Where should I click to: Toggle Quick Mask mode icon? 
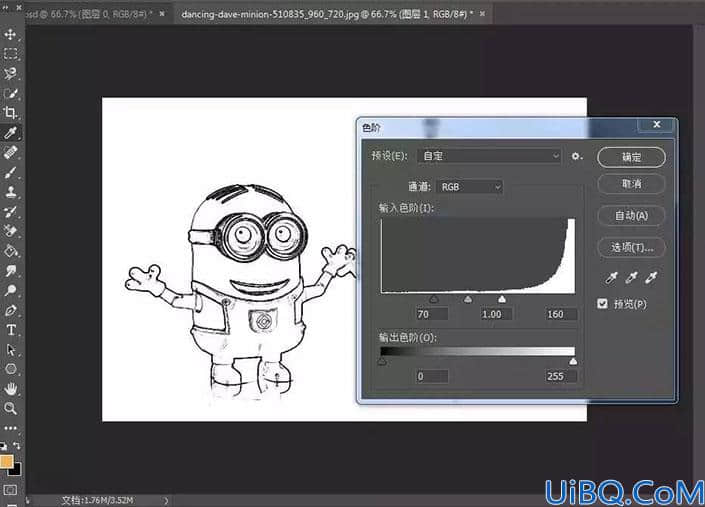[10, 489]
